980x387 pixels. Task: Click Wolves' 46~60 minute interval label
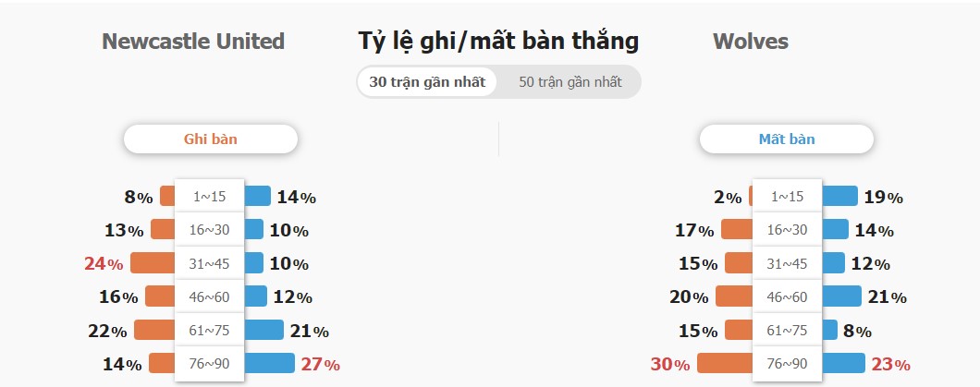[787, 296]
